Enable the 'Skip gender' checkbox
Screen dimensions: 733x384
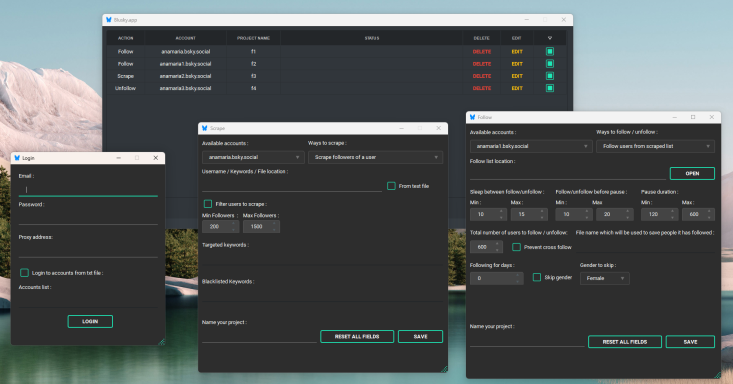537,277
